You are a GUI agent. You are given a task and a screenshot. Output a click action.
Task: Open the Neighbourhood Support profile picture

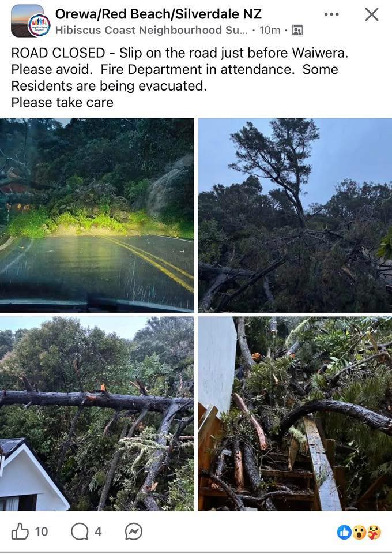[x=39, y=25]
